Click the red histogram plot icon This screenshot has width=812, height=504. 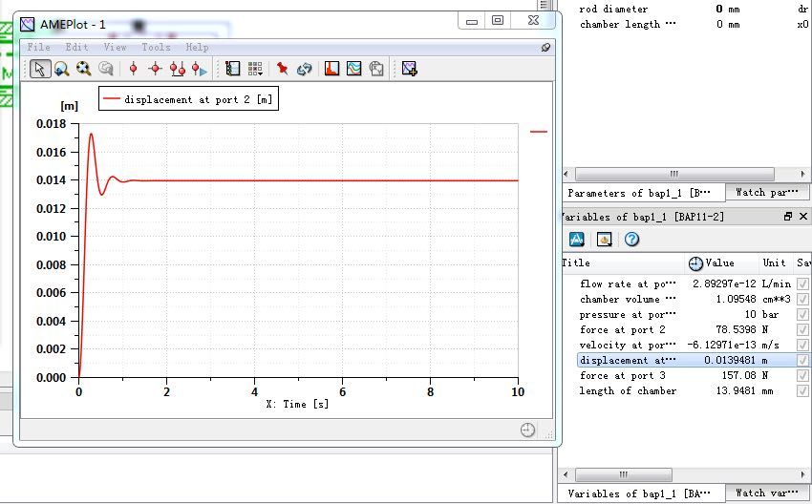(331, 69)
